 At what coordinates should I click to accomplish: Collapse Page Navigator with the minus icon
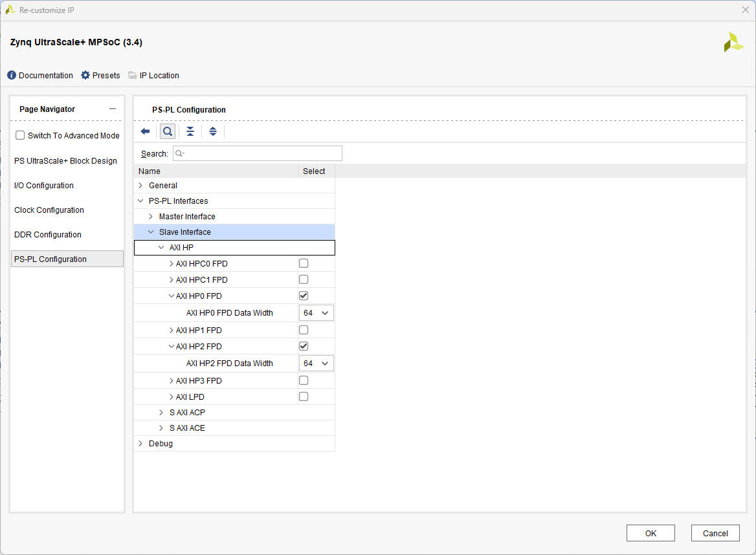[x=113, y=109]
